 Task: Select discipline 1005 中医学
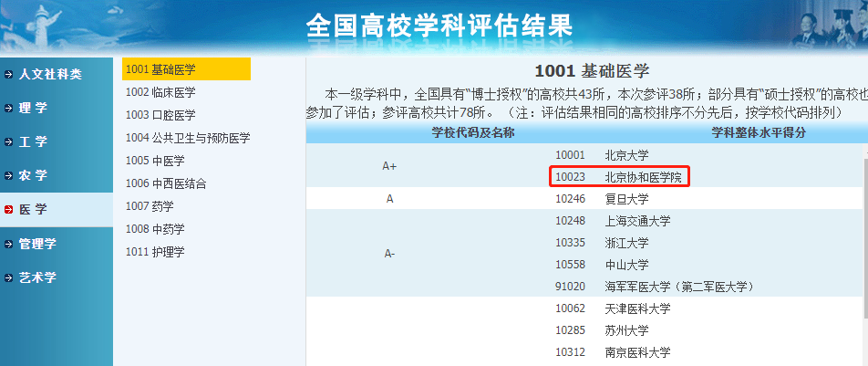point(155,161)
